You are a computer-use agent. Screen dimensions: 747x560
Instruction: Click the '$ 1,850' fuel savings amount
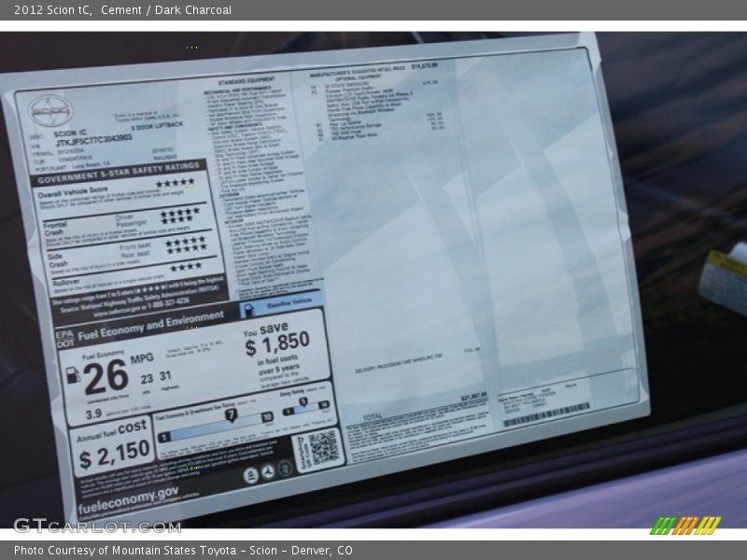(277, 343)
